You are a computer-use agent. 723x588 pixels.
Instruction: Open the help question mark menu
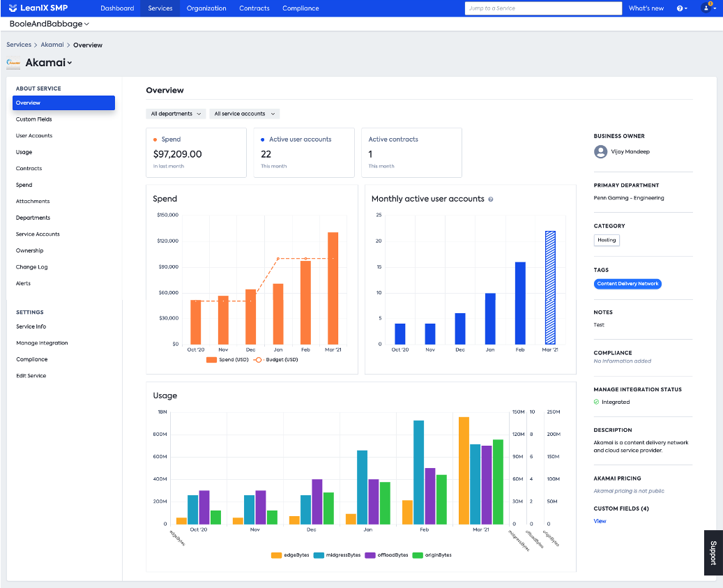pos(682,8)
